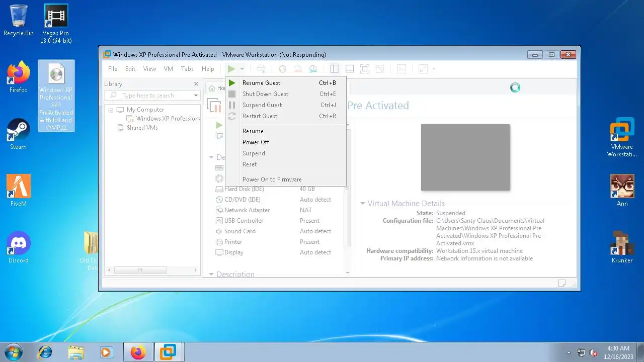Click the console view toolbar icon
The image size is (644, 362).
coord(401,69)
